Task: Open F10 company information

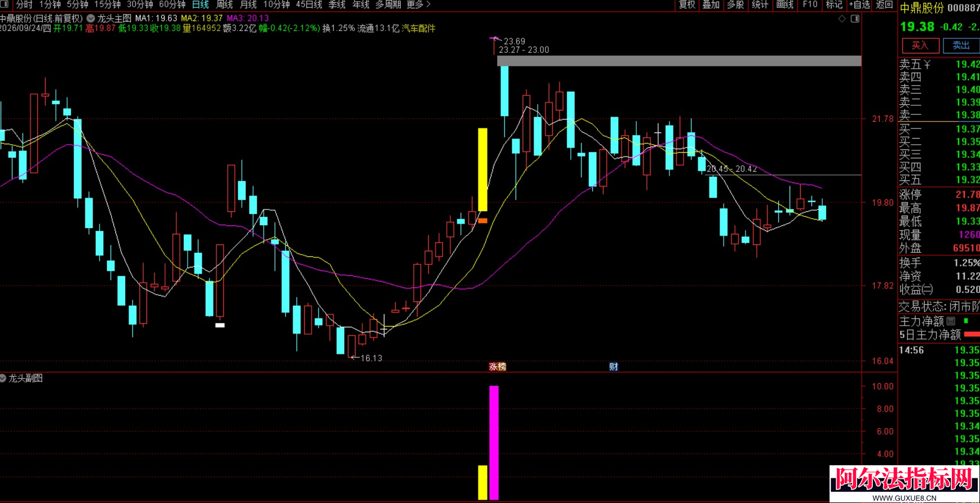Action: coord(810,5)
